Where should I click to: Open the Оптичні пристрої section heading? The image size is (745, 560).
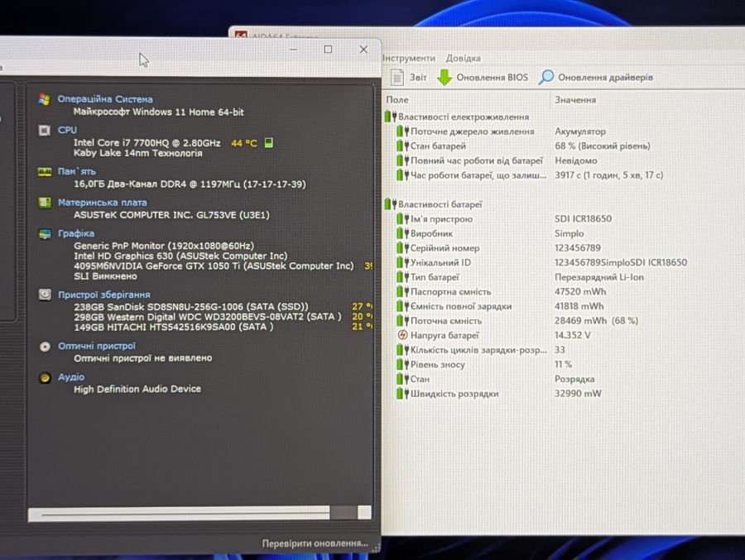[97, 347]
